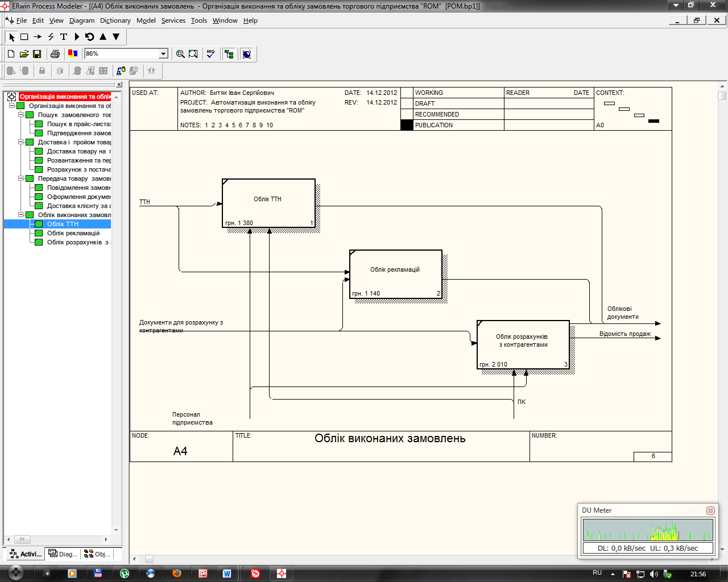This screenshot has height=582, width=728.
Task: Select the Activity Box tool
Action: 24,37
